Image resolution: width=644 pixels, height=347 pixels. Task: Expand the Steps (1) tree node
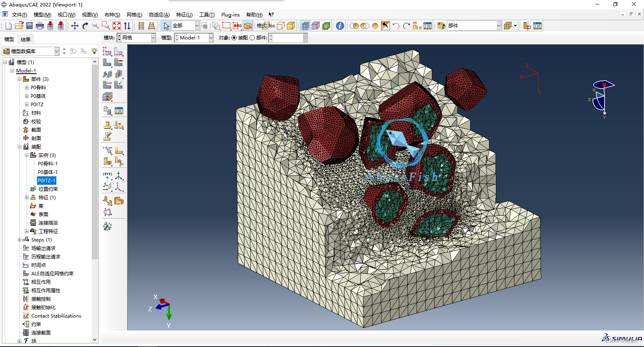[x=19, y=240]
